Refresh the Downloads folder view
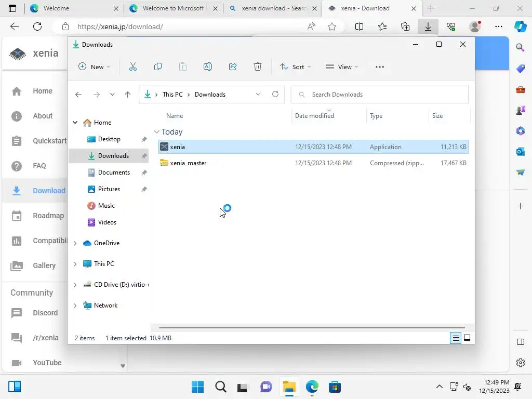The image size is (532, 399). [x=275, y=95]
